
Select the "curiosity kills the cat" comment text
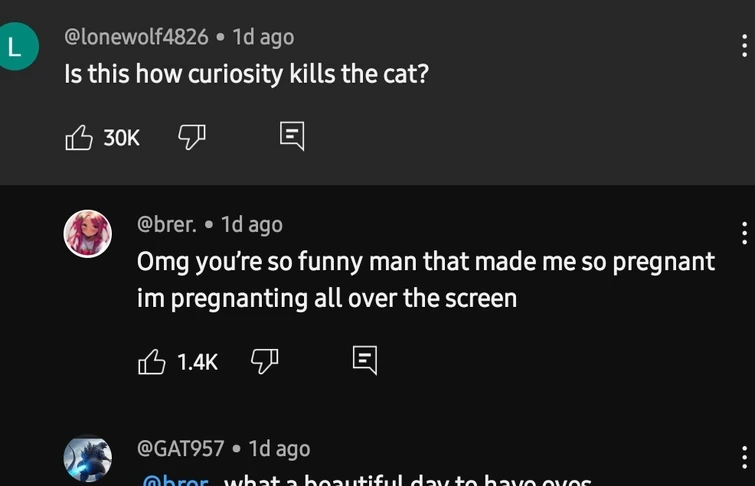(x=246, y=75)
